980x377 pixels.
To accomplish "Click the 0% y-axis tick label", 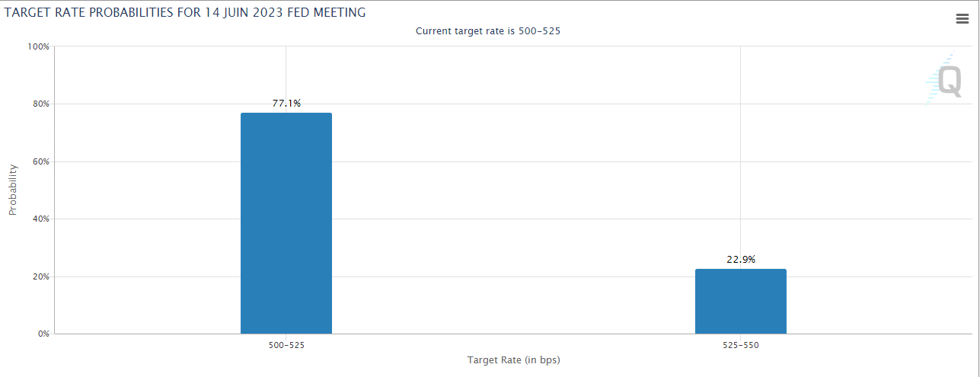I will 43,334.
